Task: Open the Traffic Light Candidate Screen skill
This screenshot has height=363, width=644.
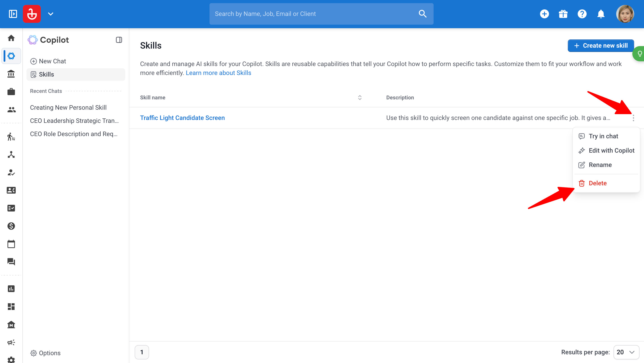Action: [x=182, y=118]
